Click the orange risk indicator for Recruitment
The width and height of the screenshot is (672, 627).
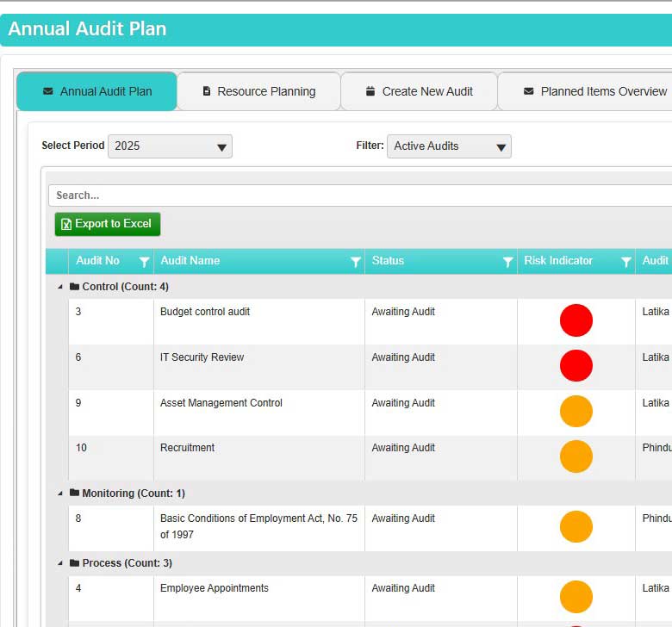(576, 456)
